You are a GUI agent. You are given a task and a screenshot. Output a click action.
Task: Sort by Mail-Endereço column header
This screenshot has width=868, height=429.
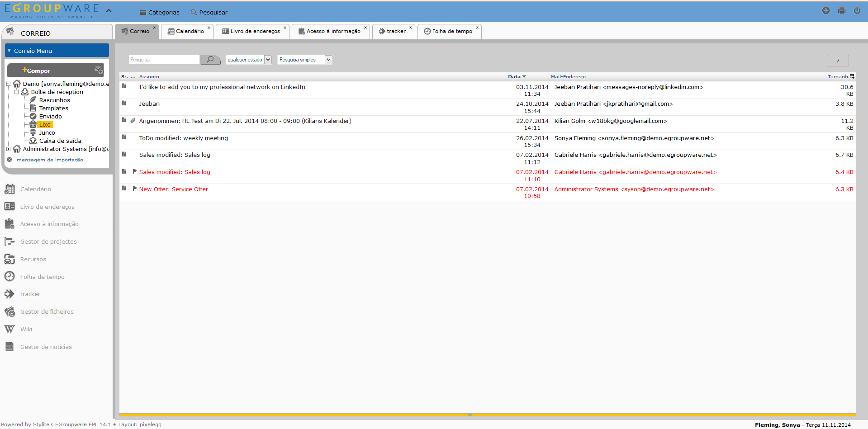[568, 76]
